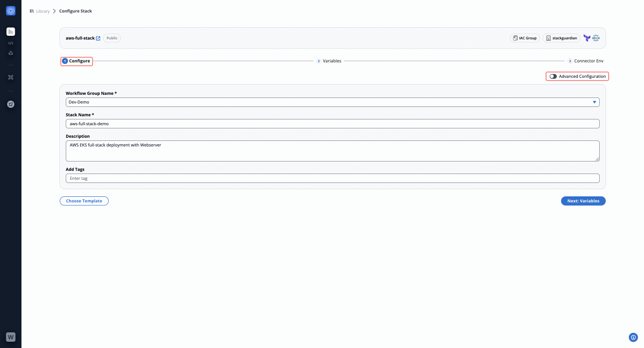644x348 pixels.
Task: Click the Terraform logo icon
Action: click(x=587, y=38)
